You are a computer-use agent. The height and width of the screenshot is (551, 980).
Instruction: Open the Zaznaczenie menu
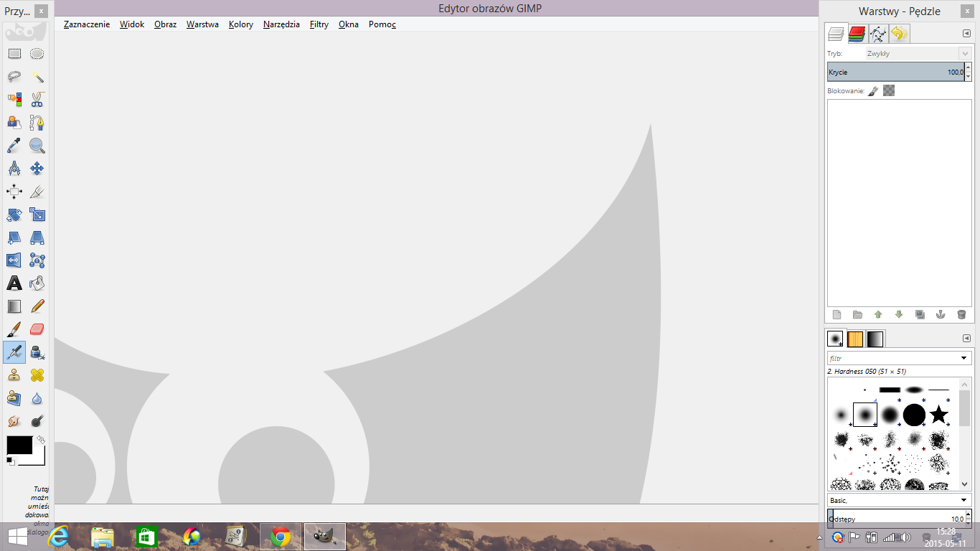pyautogui.click(x=87, y=24)
